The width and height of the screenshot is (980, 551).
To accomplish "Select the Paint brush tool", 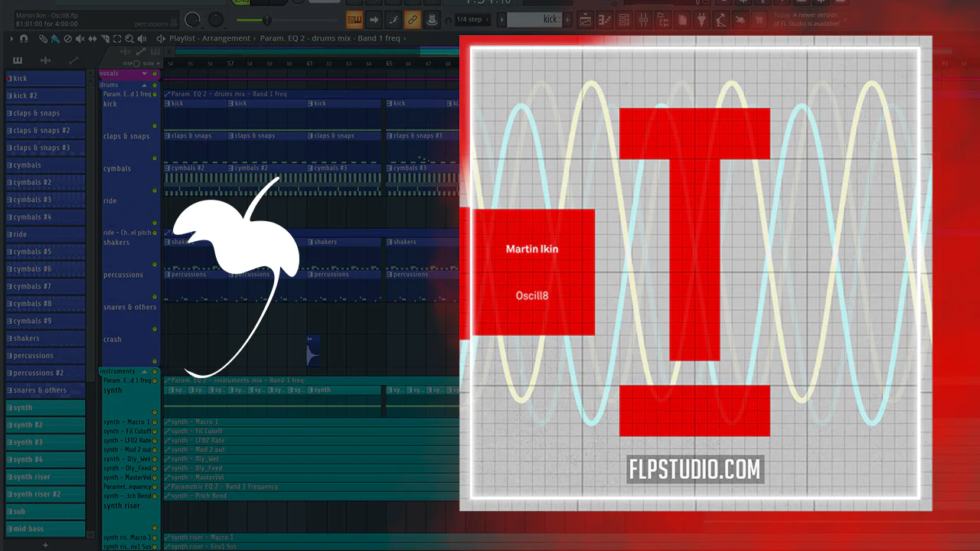I will pos(55,38).
